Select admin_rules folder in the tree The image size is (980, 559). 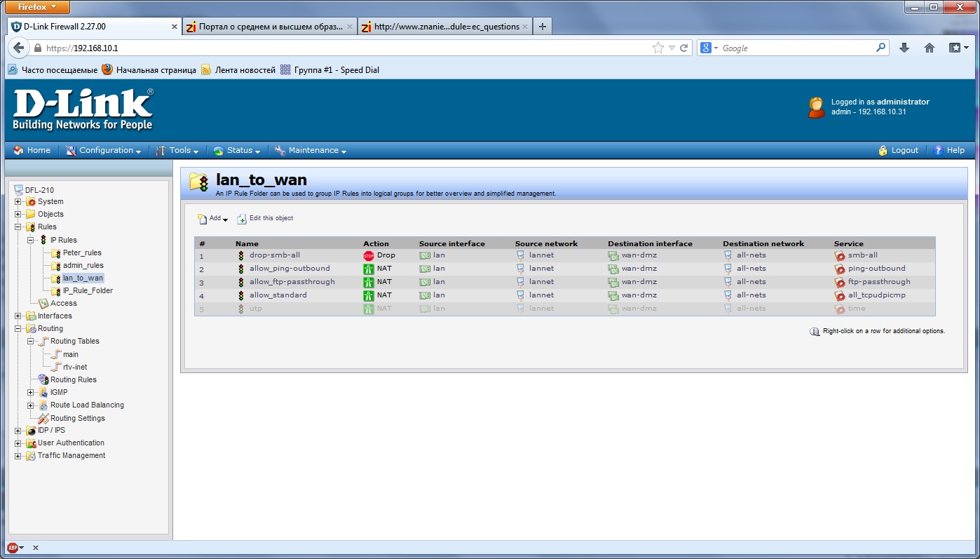[x=83, y=266]
